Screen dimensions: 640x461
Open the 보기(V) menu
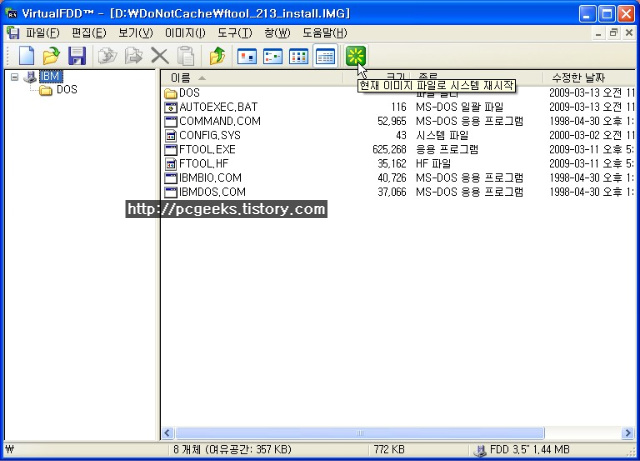pyautogui.click(x=136, y=33)
